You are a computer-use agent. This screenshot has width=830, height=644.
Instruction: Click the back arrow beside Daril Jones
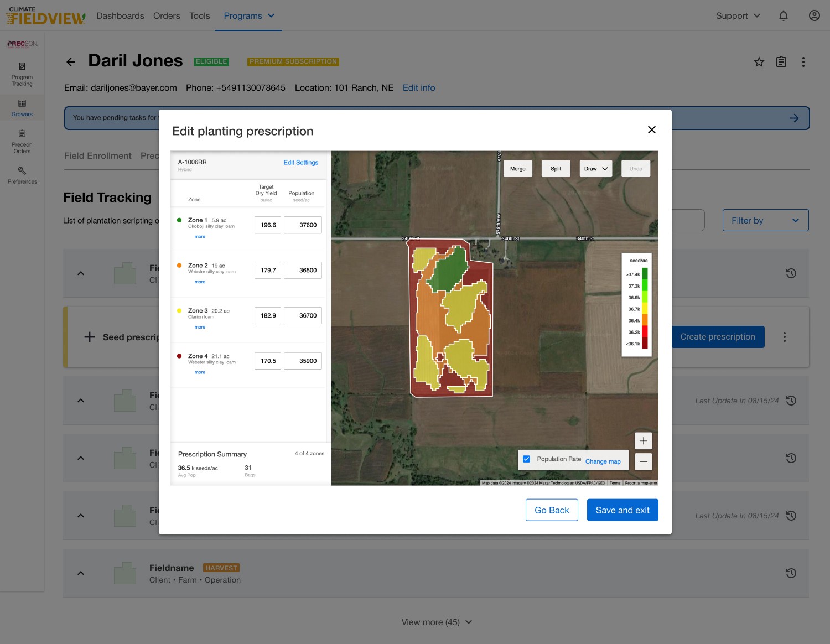[x=71, y=62]
